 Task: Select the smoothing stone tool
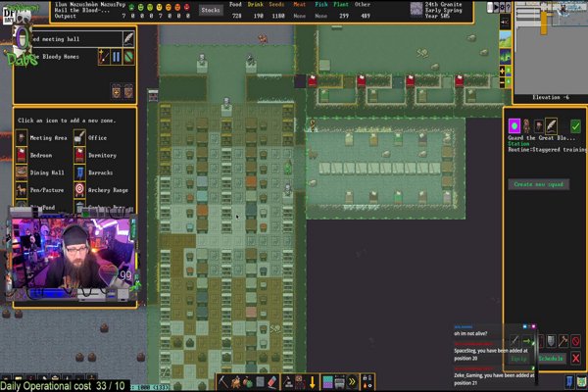click(x=261, y=382)
